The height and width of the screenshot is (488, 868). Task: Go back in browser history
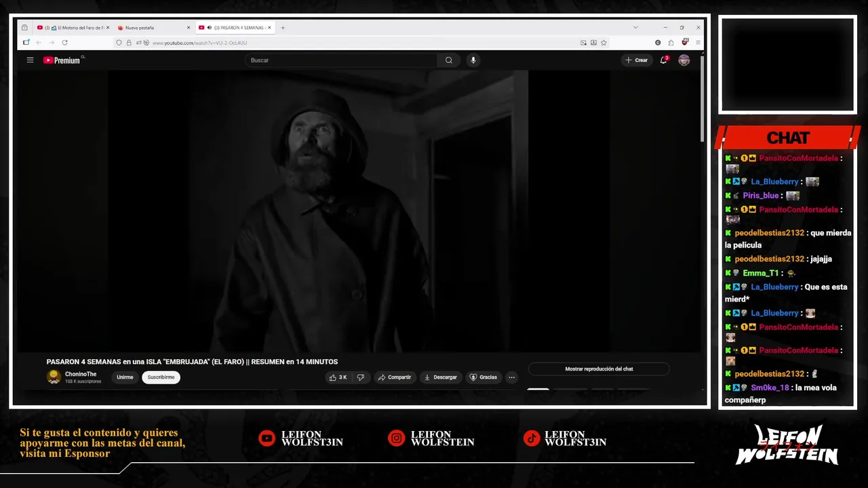[39, 43]
